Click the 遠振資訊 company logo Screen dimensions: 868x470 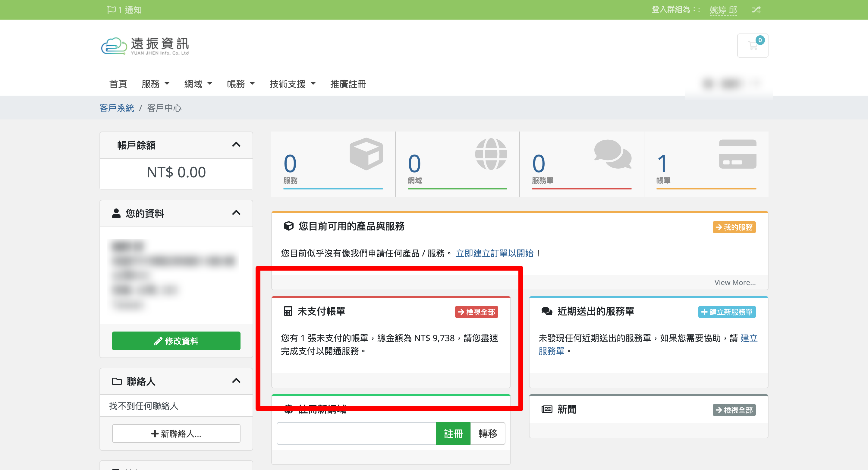click(145, 46)
